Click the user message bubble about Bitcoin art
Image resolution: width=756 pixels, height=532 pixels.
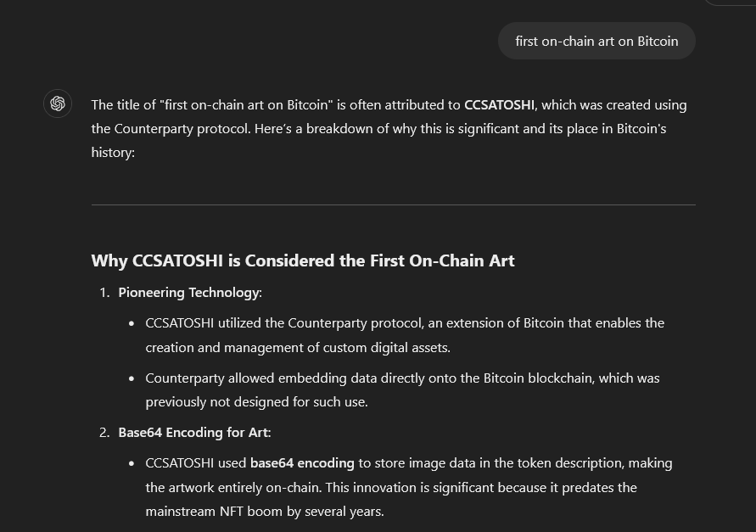coord(596,41)
